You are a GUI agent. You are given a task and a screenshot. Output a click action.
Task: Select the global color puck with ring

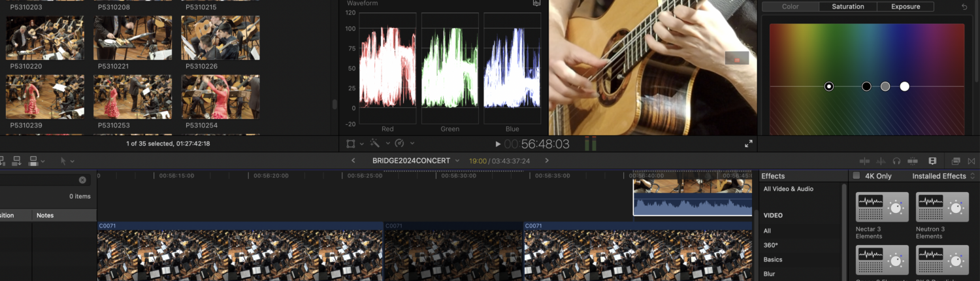pyautogui.click(x=829, y=86)
